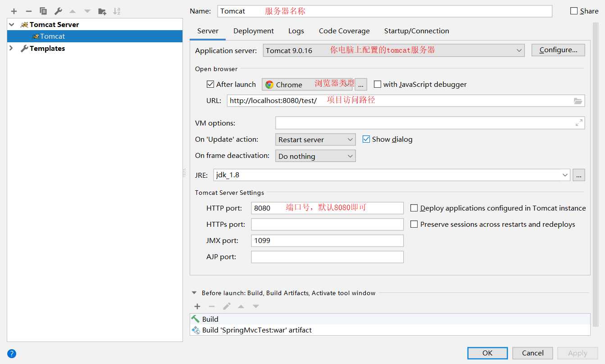Select Build 'SpringMvcTest:war' artifact task
Screen dimensions: 605x364
point(390,330)
